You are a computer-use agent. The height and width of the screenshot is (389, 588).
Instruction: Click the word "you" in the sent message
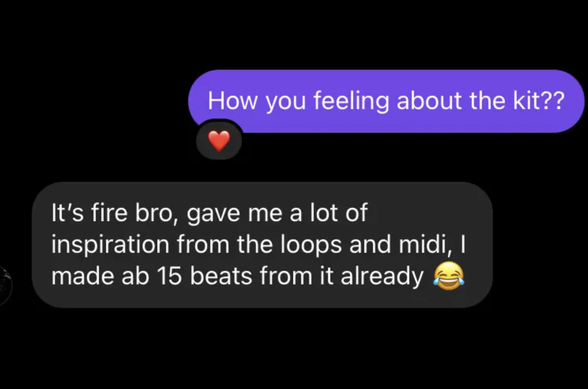click(285, 103)
